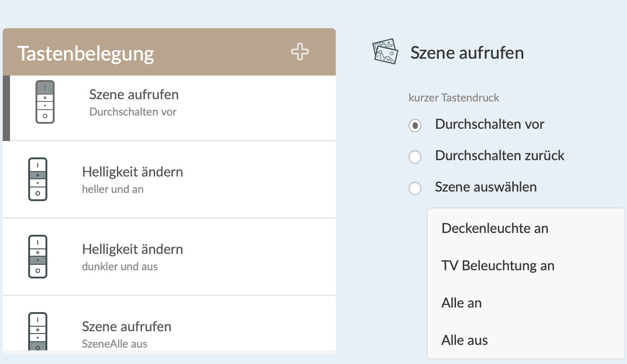Screen dimensions: 627x364
Task: Click remote icon beside 'Durchschalten vor' entry
Action: (x=45, y=102)
